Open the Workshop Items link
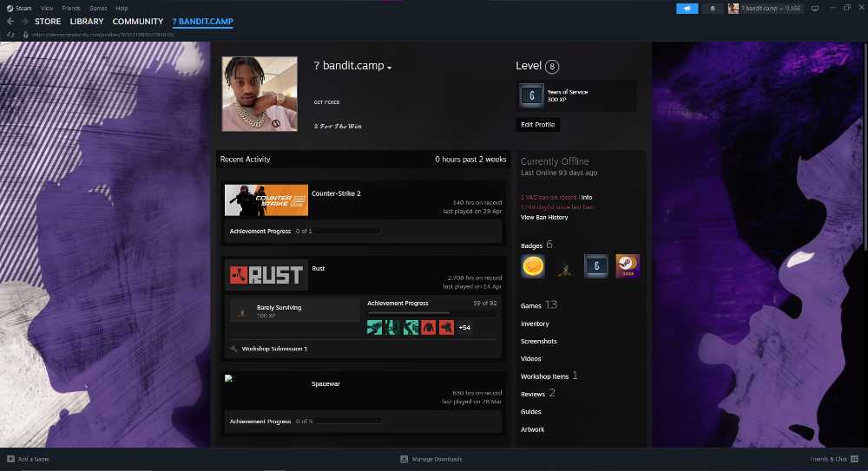The width and height of the screenshot is (868, 471). click(549, 376)
